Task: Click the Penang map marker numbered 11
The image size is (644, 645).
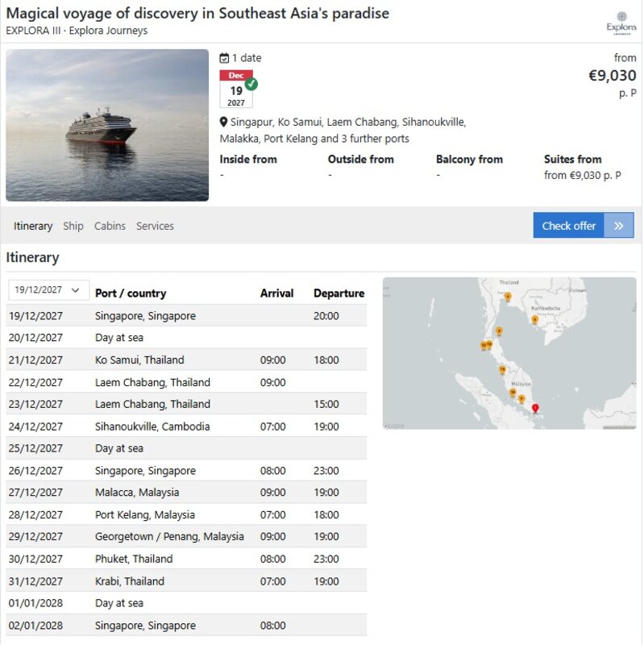Action: 502,370
